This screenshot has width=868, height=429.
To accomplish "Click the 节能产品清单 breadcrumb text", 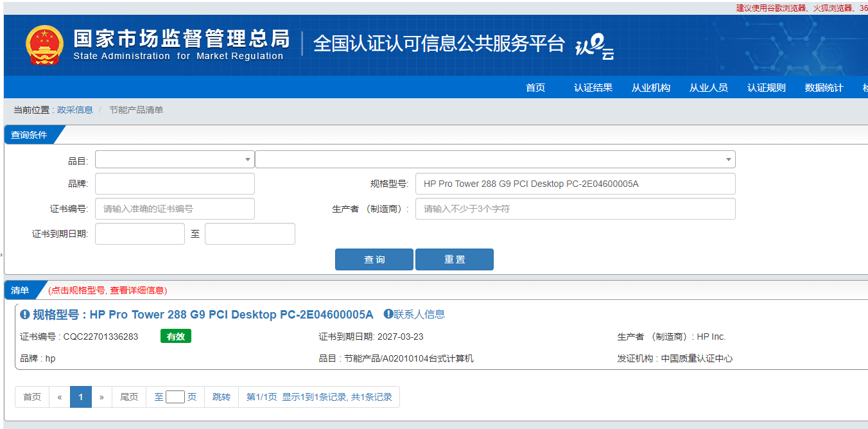I will (136, 110).
